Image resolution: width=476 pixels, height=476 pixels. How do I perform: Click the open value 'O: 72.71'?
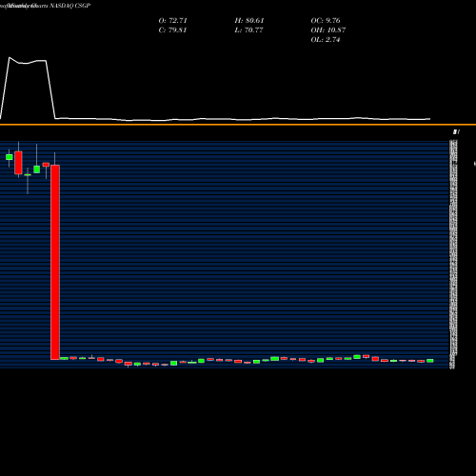pos(172,20)
